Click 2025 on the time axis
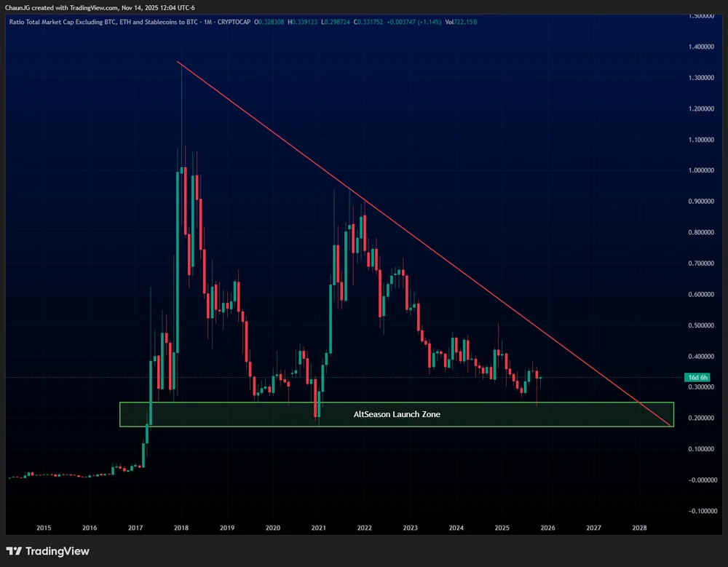The image size is (728, 567). 502,527
